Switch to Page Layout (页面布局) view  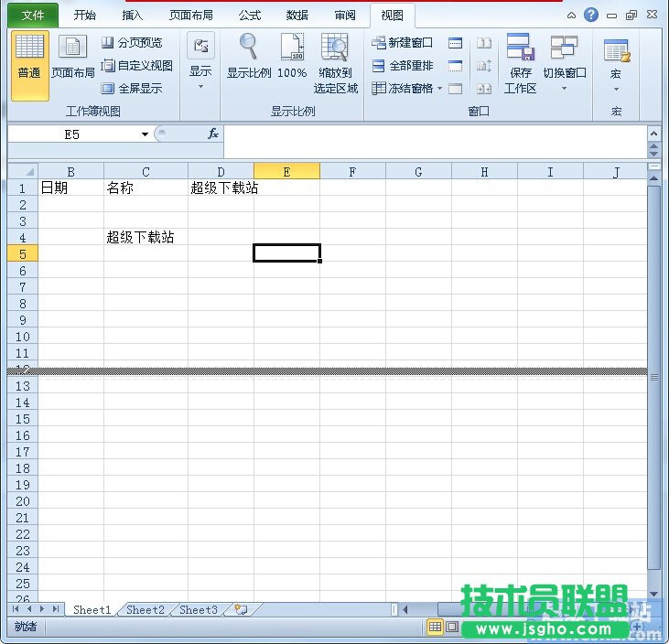click(72, 58)
